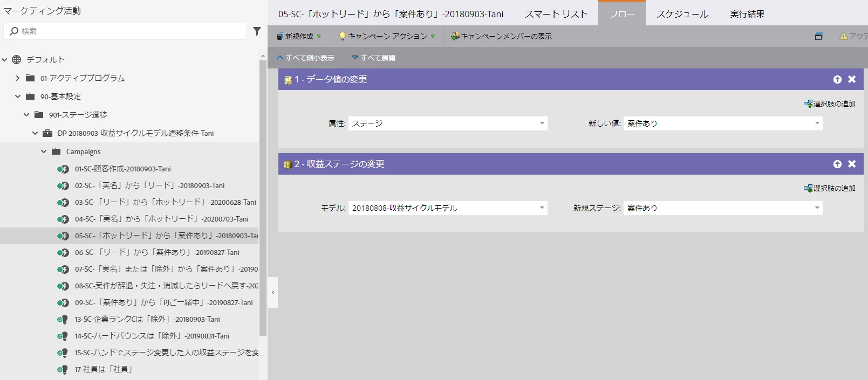Click the lightbulb icon of 13-SC row
The height and width of the screenshot is (380, 868).
[x=63, y=320]
